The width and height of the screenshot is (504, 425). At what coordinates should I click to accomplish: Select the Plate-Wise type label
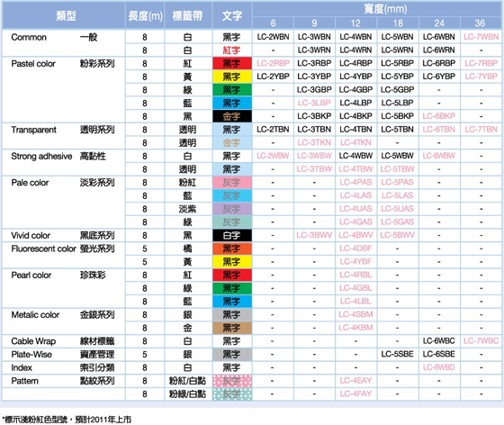pos(31,354)
